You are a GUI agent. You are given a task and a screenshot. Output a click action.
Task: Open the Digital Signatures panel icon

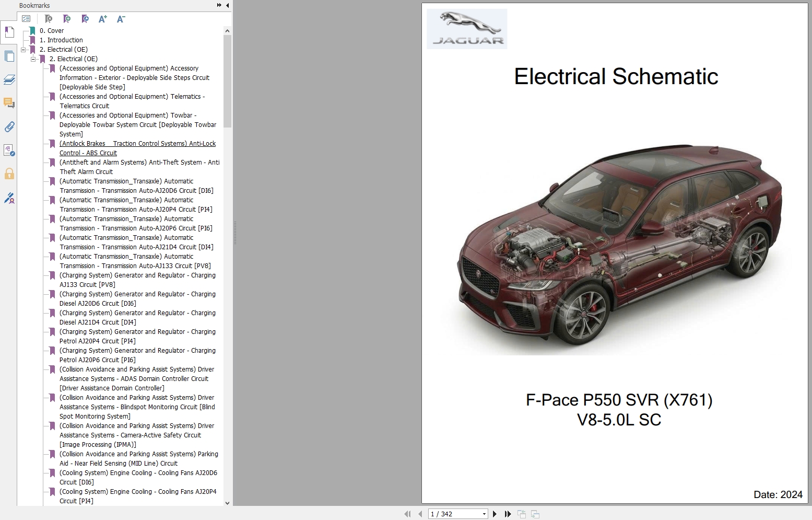pyautogui.click(x=9, y=198)
